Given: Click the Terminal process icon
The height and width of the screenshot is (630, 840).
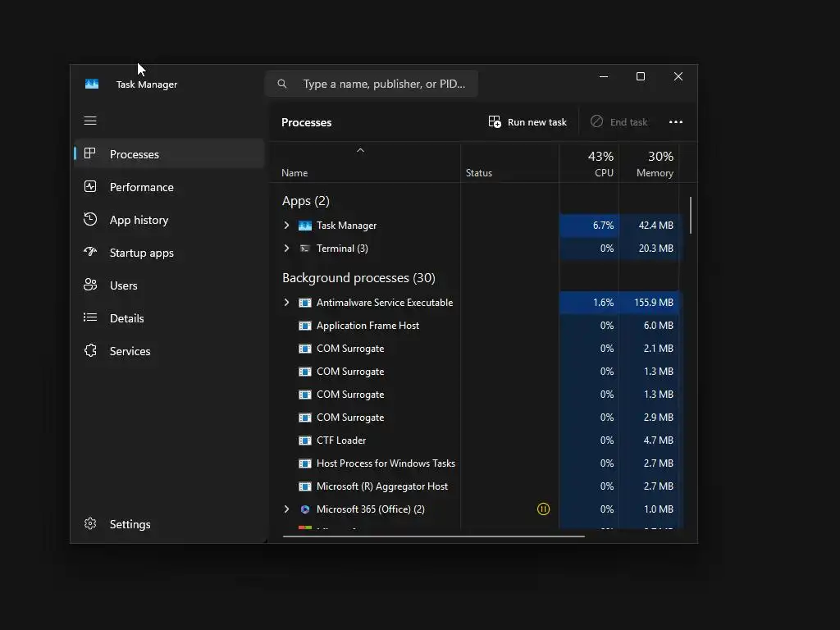Looking at the screenshot, I should [x=305, y=249].
